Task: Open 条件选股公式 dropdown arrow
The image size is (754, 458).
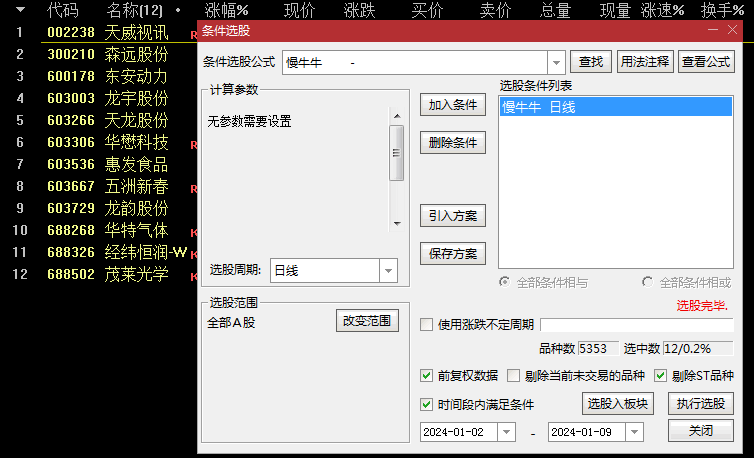Action: click(556, 63)
